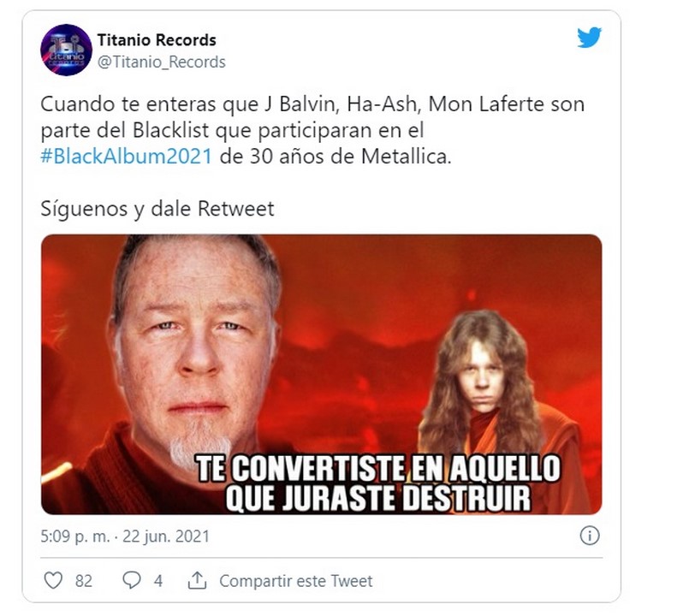Open the Titanio Records profile avatar
Screen dimensions: 677x616
[66, 50]
